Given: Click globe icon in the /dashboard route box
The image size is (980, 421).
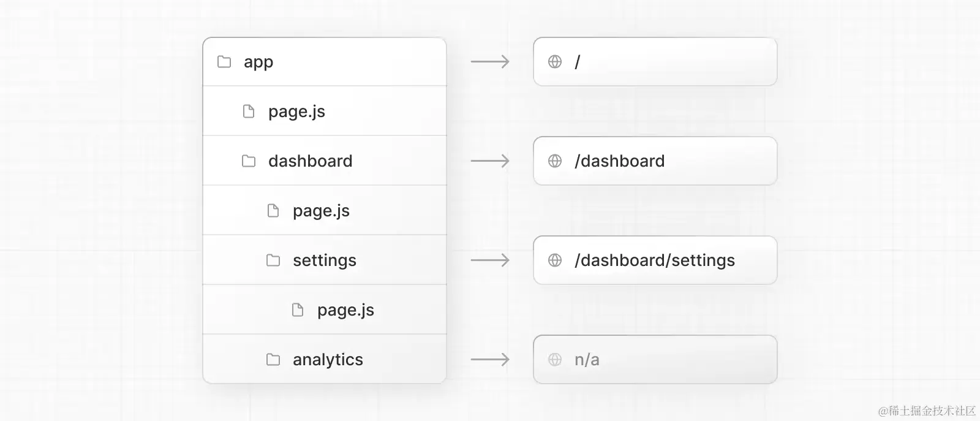Looking at the screenshot, I should [555, 161].
